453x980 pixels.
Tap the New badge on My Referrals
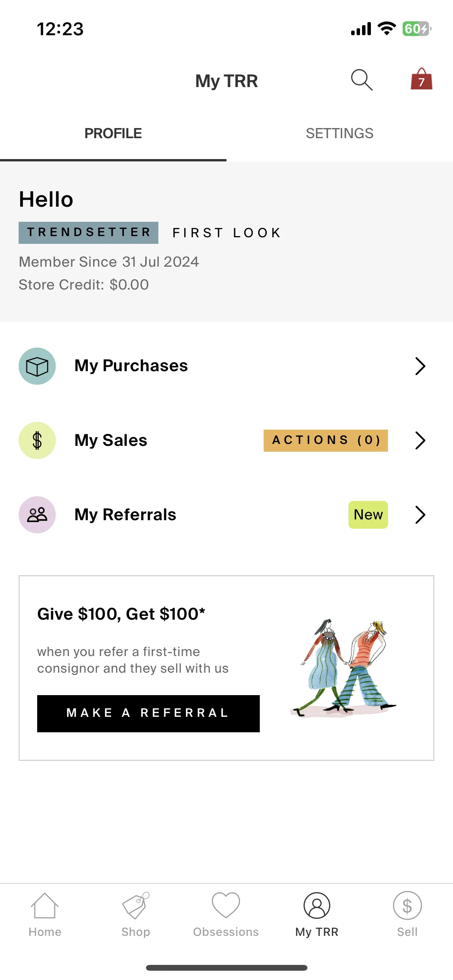tap(368, 515)
